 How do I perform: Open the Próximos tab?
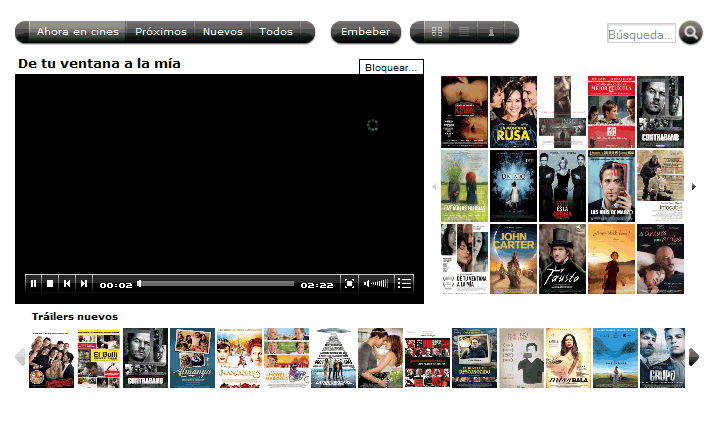point(161,31)
